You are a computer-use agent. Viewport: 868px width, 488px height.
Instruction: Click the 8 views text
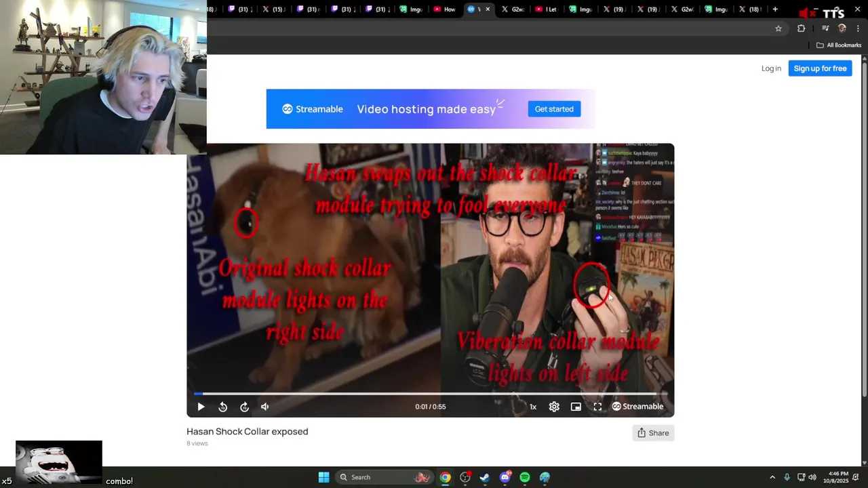point(197,443)
